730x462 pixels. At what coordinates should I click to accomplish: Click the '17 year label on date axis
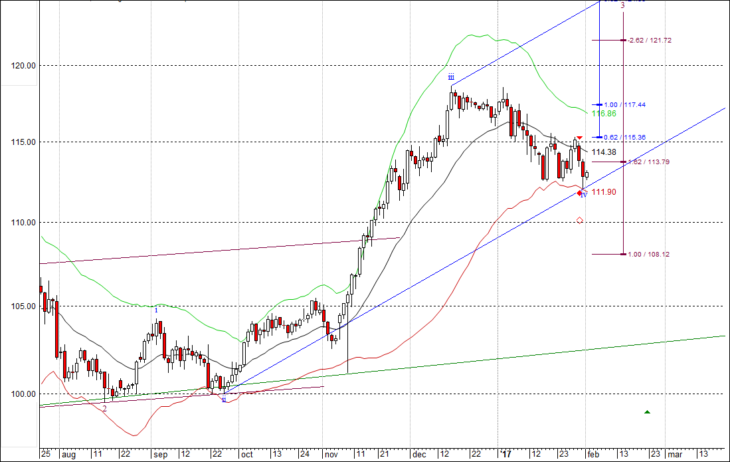coord(506,454)
